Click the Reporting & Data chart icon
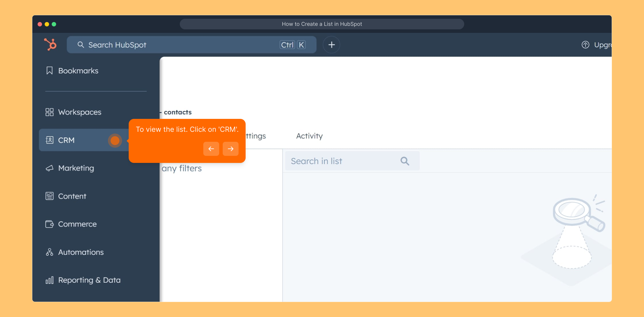This screenshot has height=317, width=644. click(49, 280)
